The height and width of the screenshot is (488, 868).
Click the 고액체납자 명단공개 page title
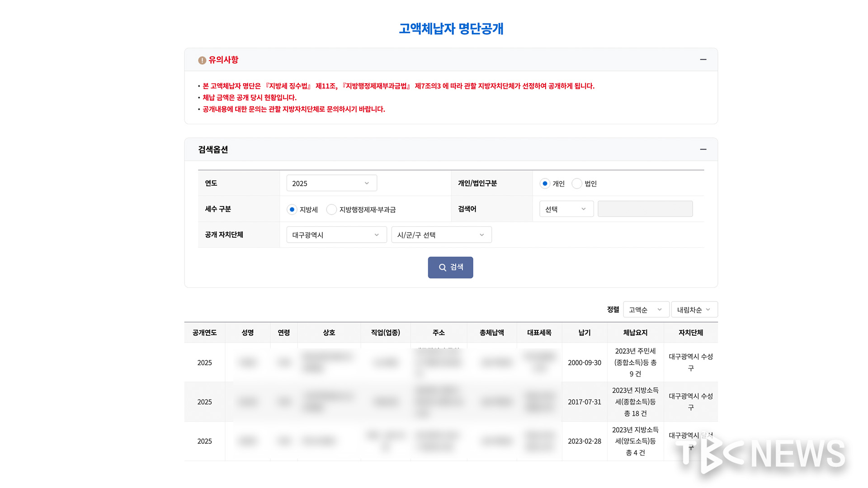tap(451, 29)
